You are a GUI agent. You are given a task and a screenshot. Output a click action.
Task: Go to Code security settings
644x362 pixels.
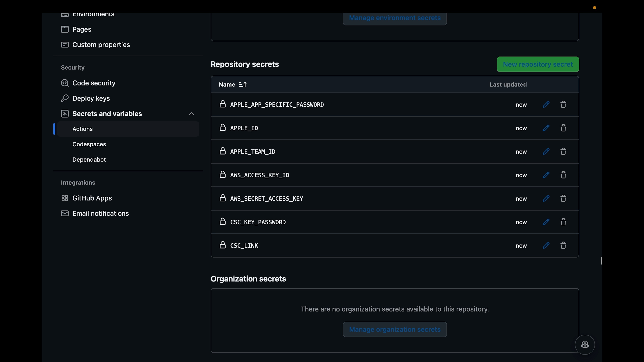94,83
